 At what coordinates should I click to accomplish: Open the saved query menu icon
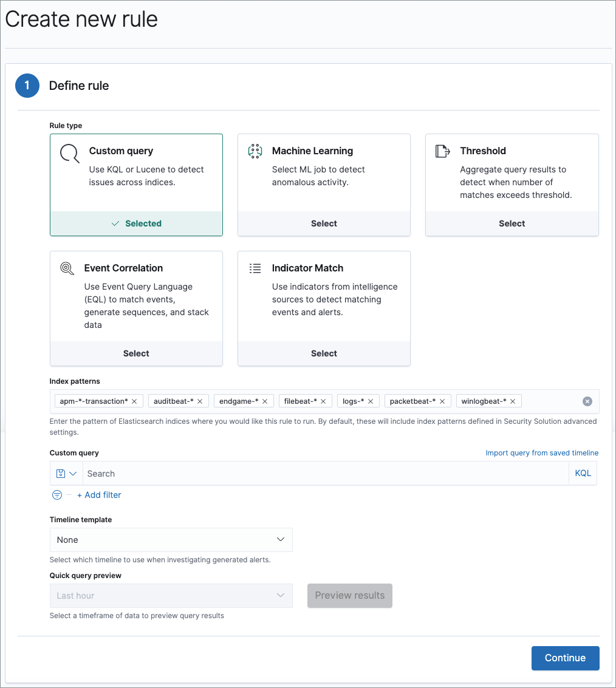[x=66, y=474]
